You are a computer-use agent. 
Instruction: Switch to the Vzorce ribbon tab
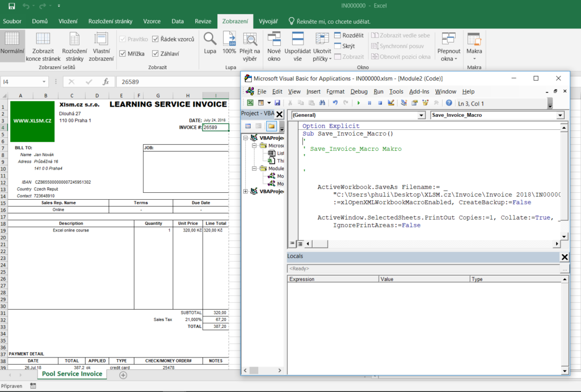tap(151, 22)
